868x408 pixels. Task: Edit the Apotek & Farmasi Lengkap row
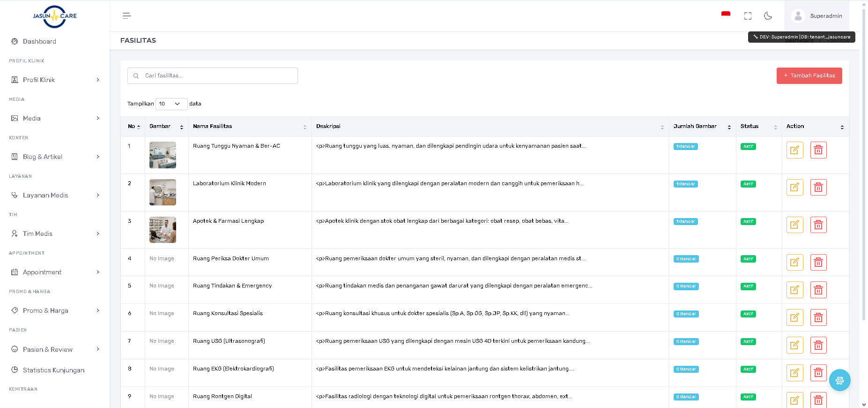pos(794,225)
